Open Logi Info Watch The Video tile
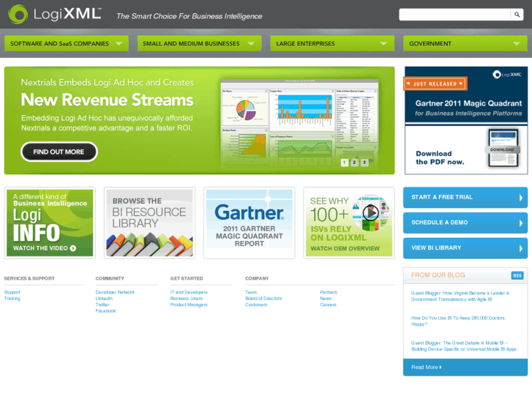This screenshot has width=532, height=399. (50, 223)
